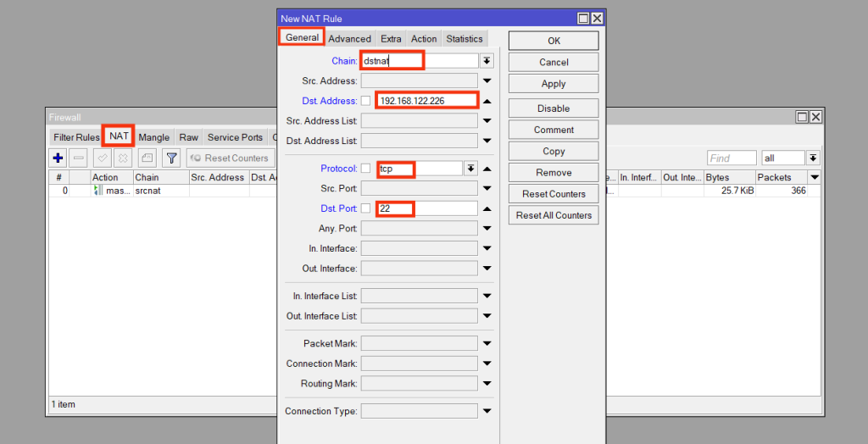This screenshot has height=444, width=868.
Task: Click the X disable rule icon
Action: point(123,158)
